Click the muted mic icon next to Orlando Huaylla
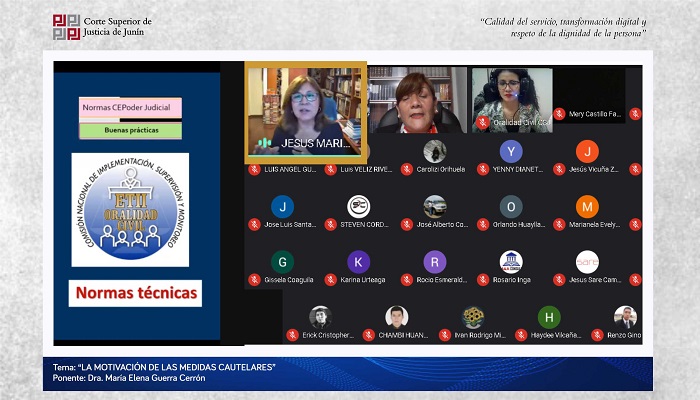This screenshot has width=700, height=400. pos(483,225)
